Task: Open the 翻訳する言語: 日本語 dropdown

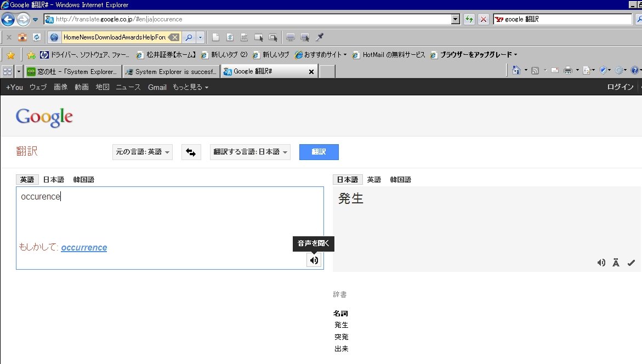Action: 250,152
